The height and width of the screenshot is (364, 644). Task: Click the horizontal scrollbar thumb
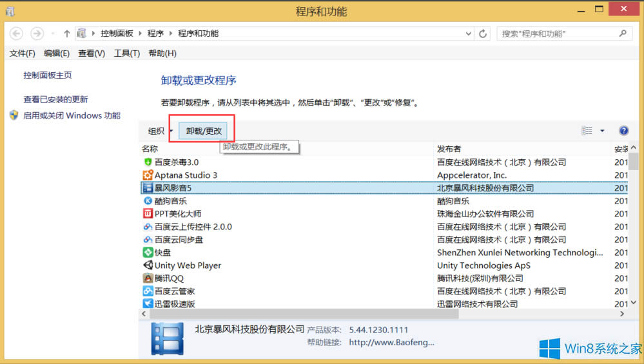[x=304, y=314]
